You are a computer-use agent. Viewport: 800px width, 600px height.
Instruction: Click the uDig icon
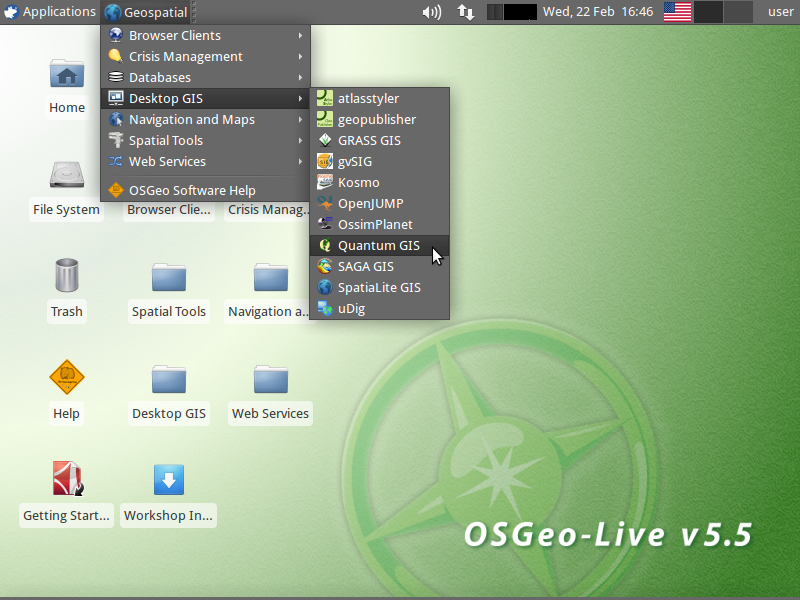pos(324,308)
